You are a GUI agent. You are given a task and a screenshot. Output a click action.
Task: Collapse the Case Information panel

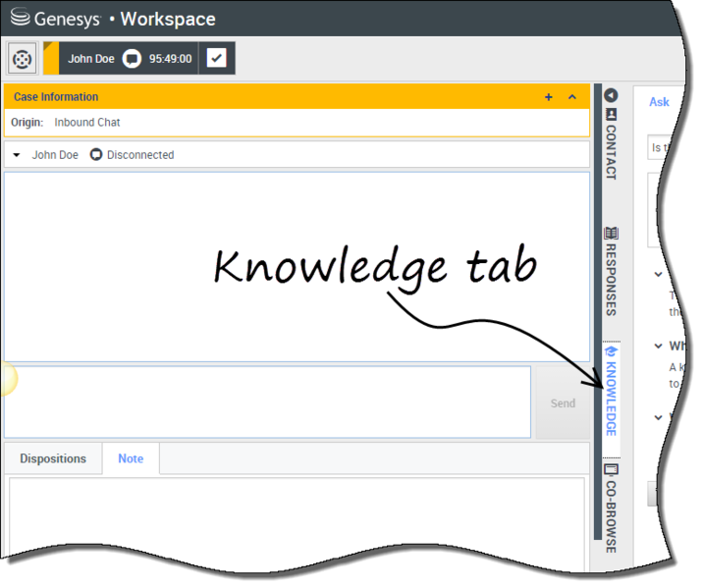[x=572, y=97]
